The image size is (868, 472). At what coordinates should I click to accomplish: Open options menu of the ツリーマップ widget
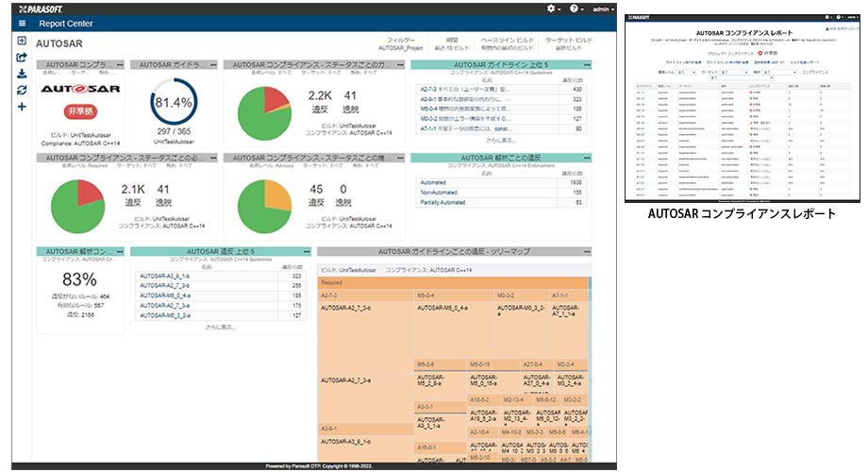pyautogui.click(x=588, y=251)
